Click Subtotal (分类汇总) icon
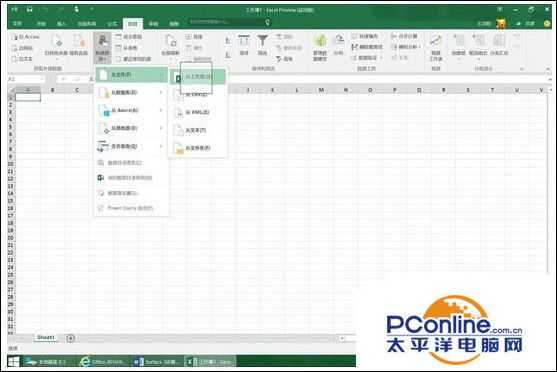The width and height of the screenshot is (557, 372). 499,41
